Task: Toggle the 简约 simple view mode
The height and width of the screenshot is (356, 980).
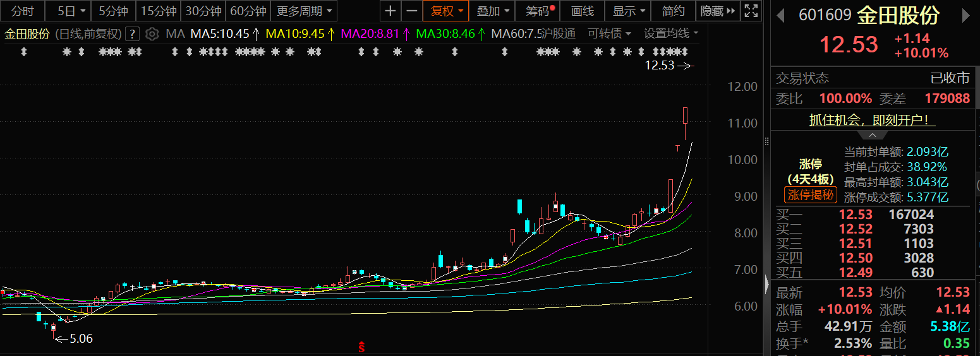Action: pos(673,11)
